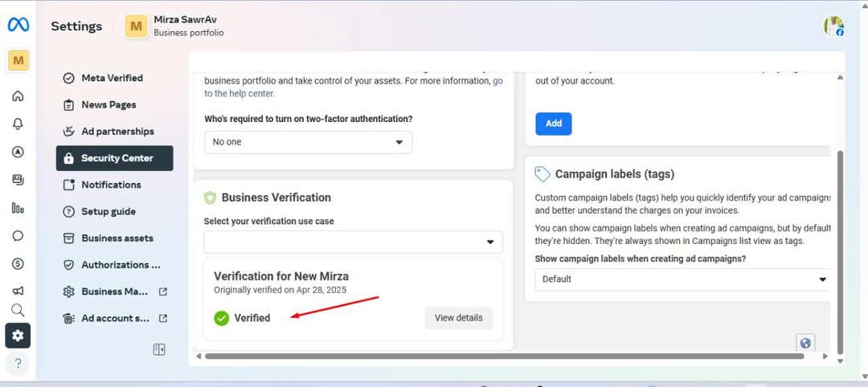Image resolution: width=868 pixels, height=387 pixels.
Task: Click 'Originally verified on Apr 28, 2025' text
Action: pos(280,290)
